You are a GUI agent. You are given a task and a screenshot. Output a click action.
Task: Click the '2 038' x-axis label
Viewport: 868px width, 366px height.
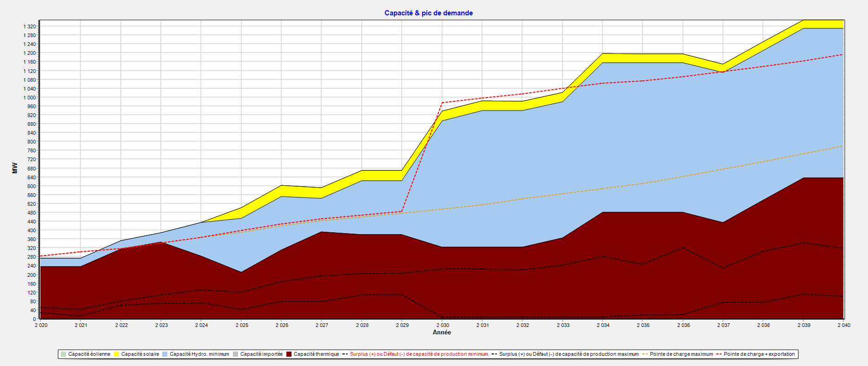click(763, 325)
